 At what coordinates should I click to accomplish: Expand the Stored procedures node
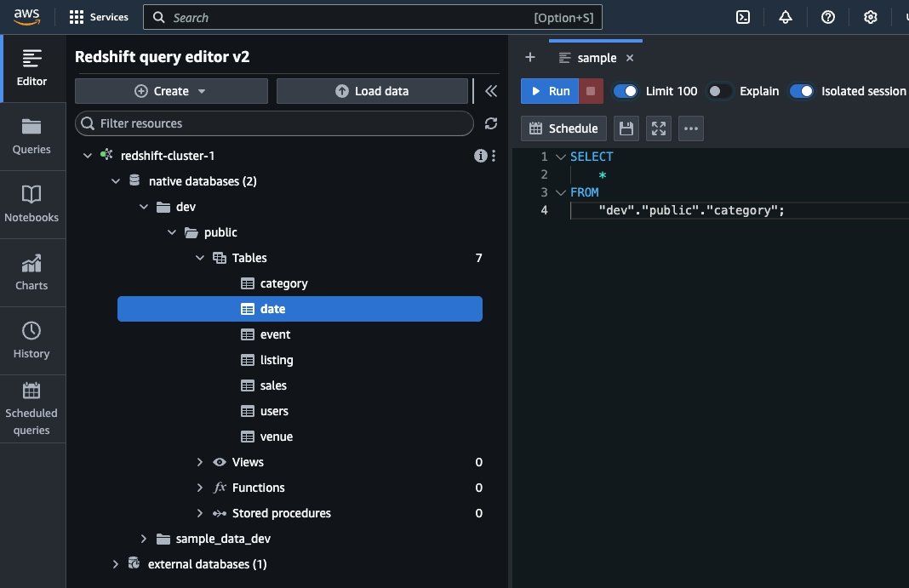(x=199, y=512)
